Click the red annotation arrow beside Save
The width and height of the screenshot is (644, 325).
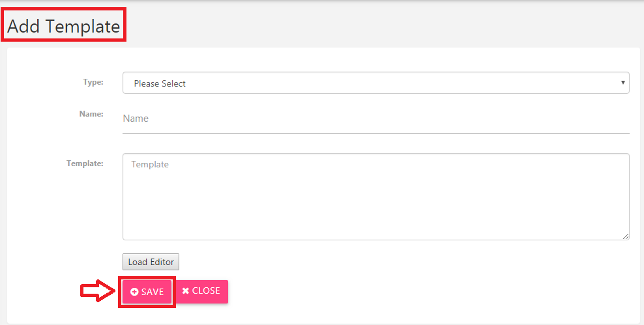[x=98, y=290]
